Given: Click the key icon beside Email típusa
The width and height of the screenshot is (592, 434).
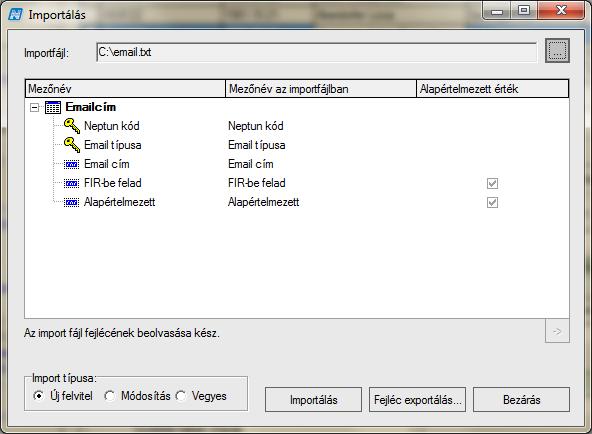Looking at the screenshot, I should [x=72, y=145].
